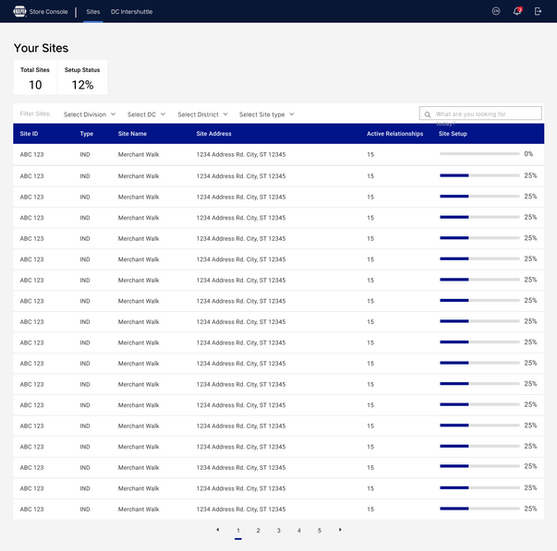Sort by the Site ID column header
The height and width of the screenshot is (551, 557).
pos(29,134)
